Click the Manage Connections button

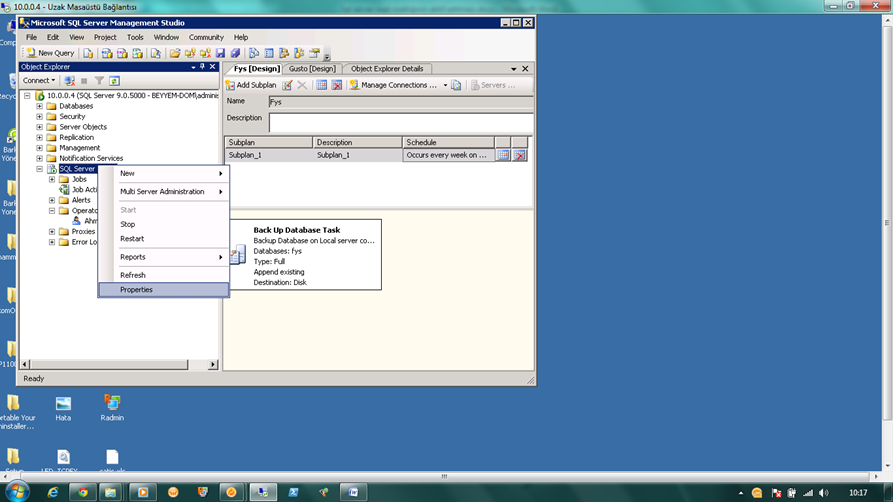tap(393, 85)
